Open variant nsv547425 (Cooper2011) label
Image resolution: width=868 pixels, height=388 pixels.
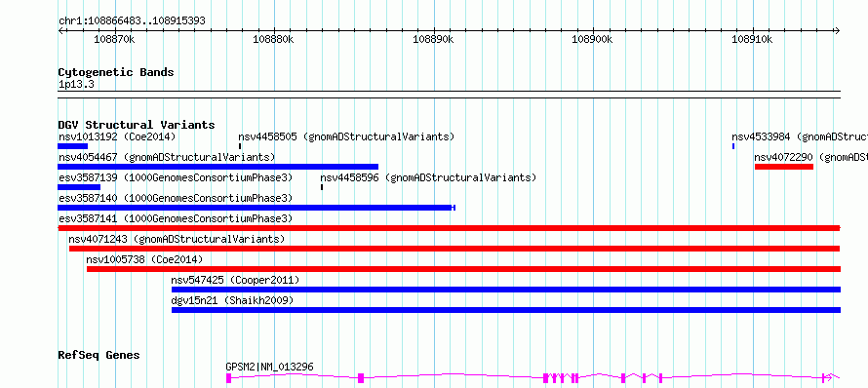point(235,280)
